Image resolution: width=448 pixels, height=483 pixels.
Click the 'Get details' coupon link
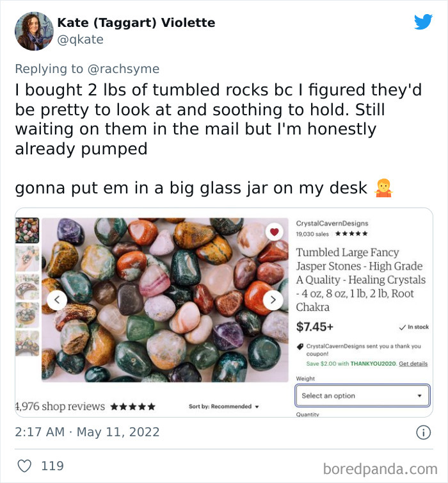413,364
